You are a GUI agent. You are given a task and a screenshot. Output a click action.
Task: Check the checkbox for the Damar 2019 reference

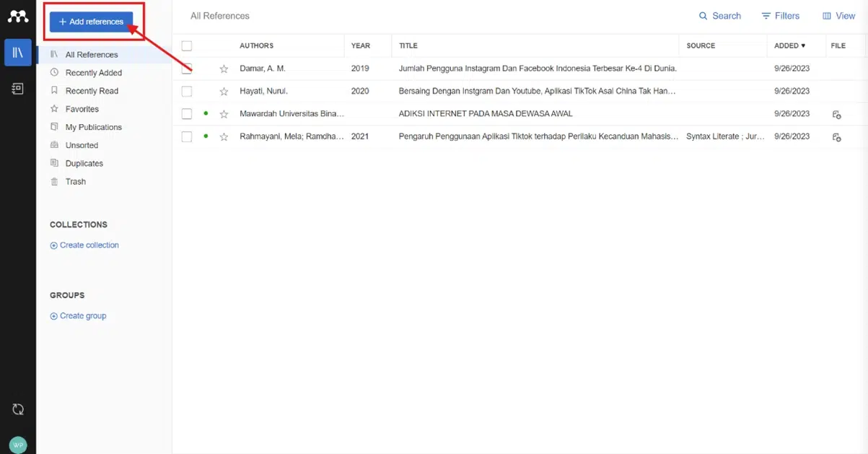tap(186, 69)
